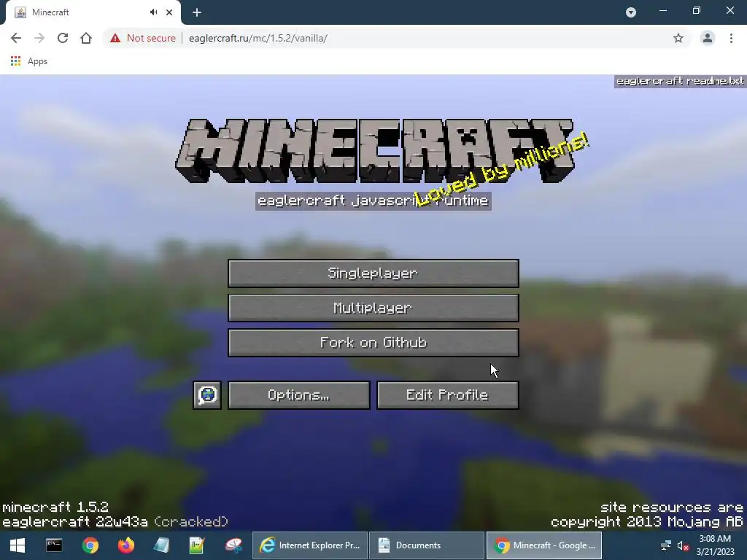The height and width of the screenshot is (560, 747).
Task: Go to the browser home page
Action: click(86, 38)
